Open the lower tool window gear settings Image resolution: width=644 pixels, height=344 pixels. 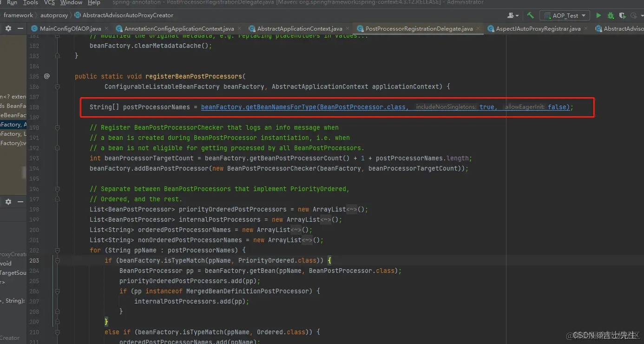tap(8, 202)
